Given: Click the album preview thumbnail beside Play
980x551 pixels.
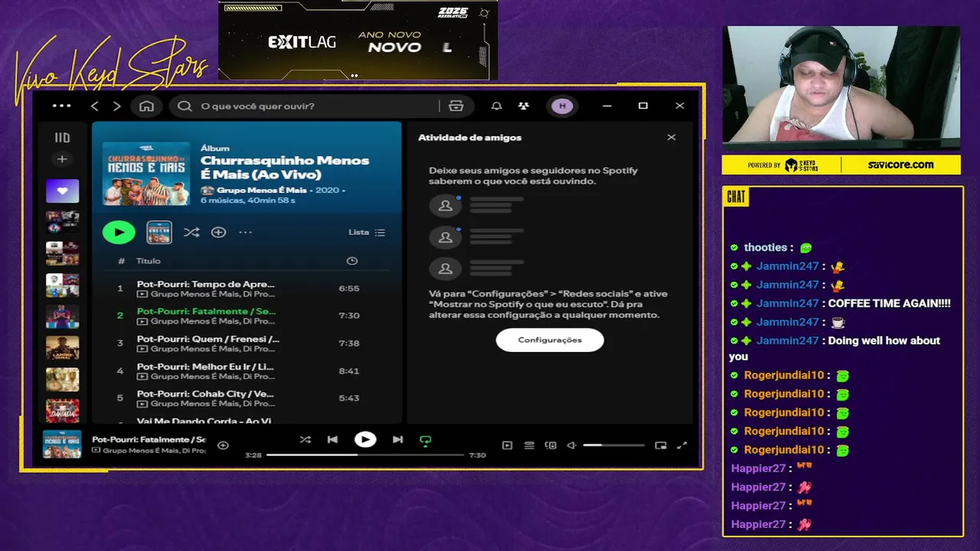Looking at the screenshot, I should (159, 232).
